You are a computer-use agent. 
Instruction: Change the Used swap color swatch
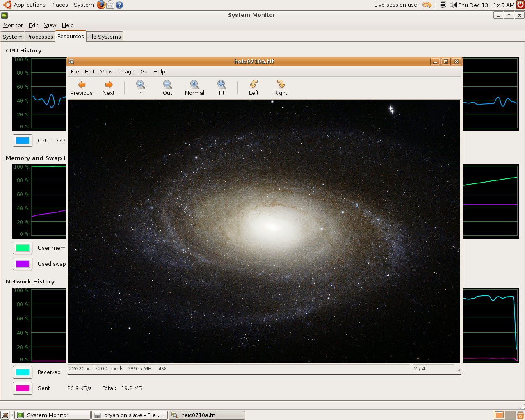[23, 264]
